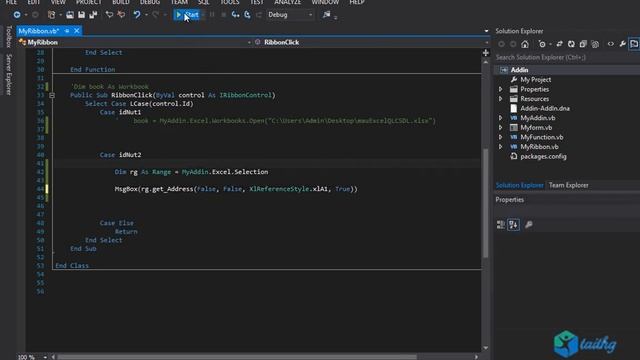Click Home icon in Solution Explorer toolbar
The height and width of the screenshot is (360, 640).
coord(525,44)
